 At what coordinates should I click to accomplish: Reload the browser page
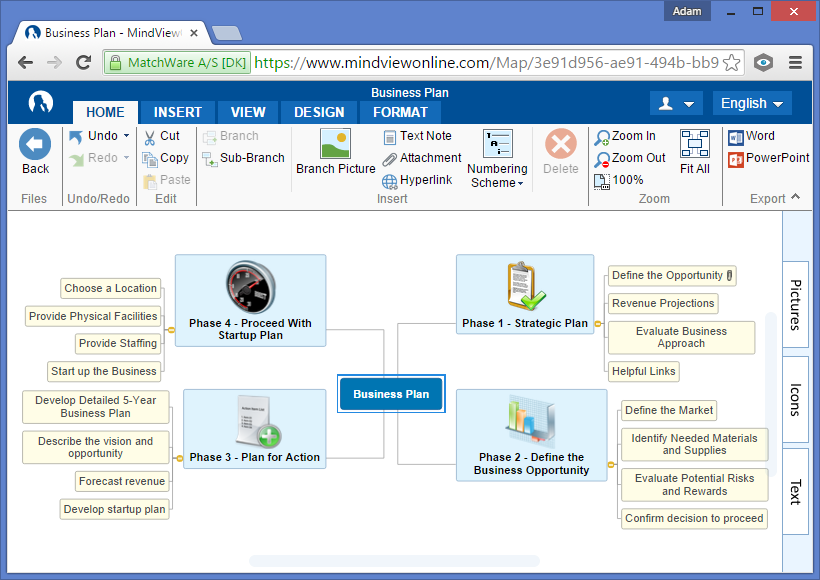click(x=84, y=63)
